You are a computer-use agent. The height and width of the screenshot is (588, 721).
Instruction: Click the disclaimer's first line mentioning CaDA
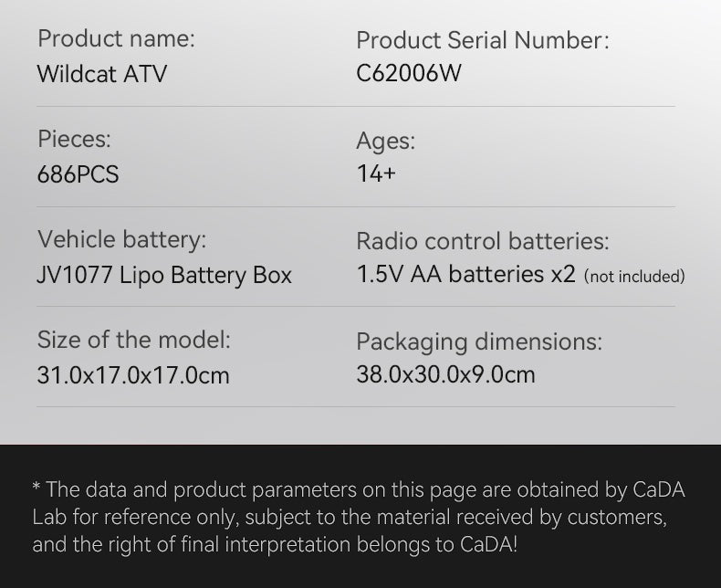[x=359, y=489]
